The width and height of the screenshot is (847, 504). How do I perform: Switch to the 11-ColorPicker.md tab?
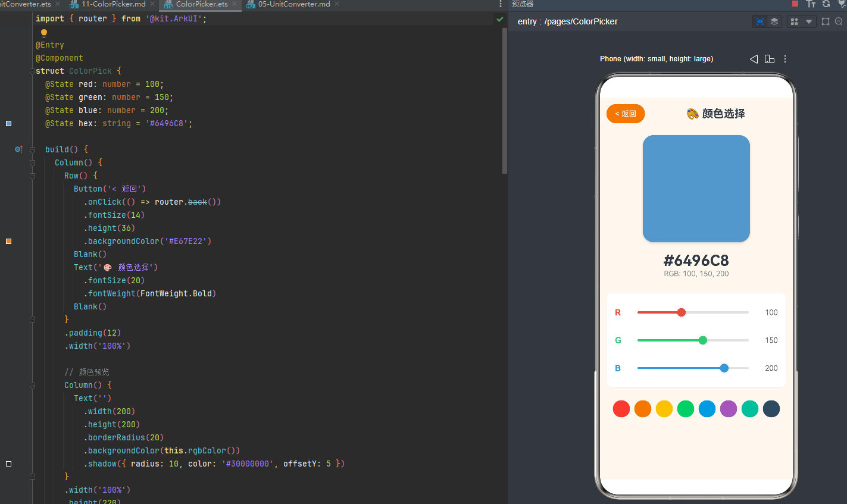click(x=113, y=4)
